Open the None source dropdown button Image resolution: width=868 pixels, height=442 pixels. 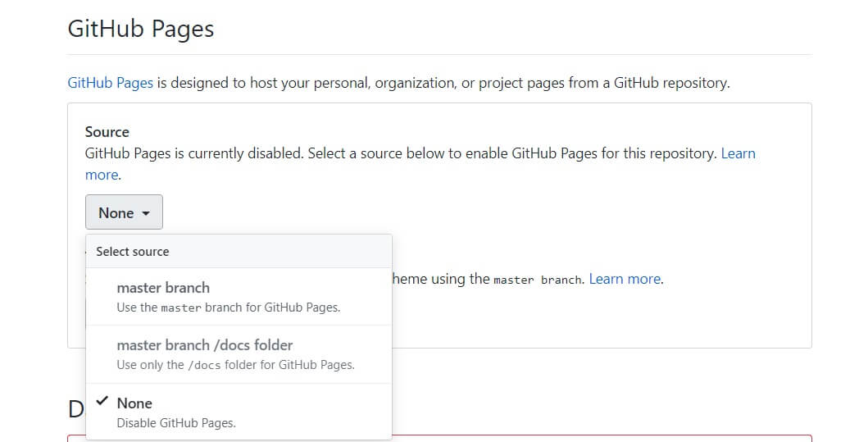(x=124, y=212)
